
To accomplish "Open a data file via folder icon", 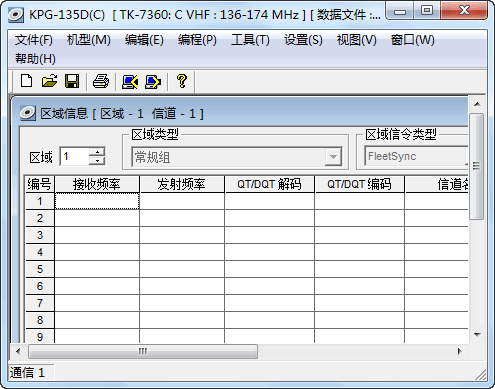I will [x=49, y=81].
